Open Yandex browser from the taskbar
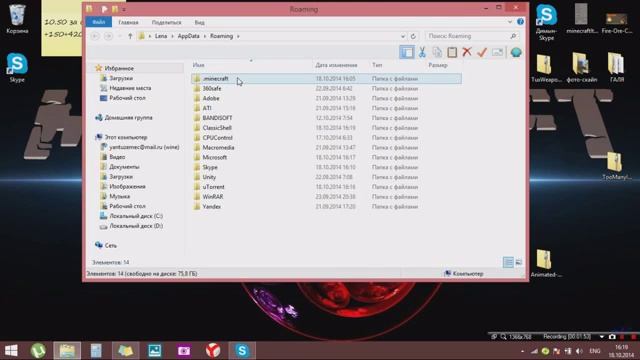This screenshot has height=360, width=640. 213,351
